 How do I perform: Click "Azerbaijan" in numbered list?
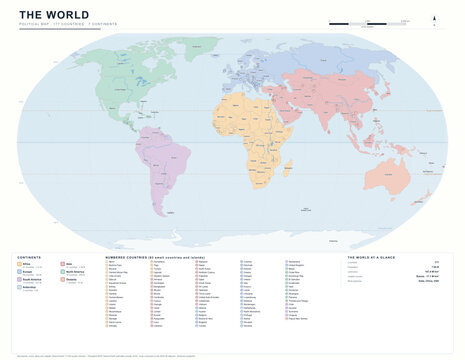(x=159, y=283)
